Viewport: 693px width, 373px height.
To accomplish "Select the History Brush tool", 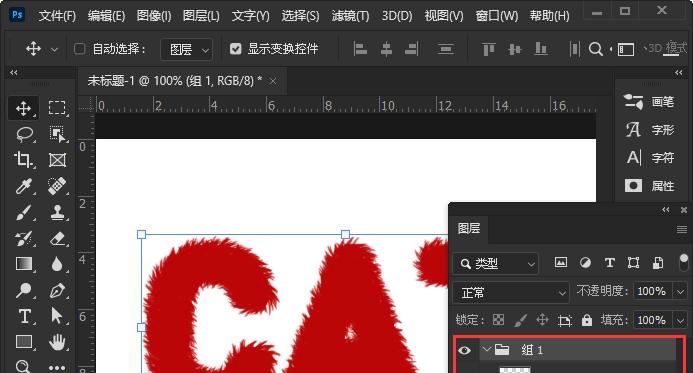I will [24, 238].
